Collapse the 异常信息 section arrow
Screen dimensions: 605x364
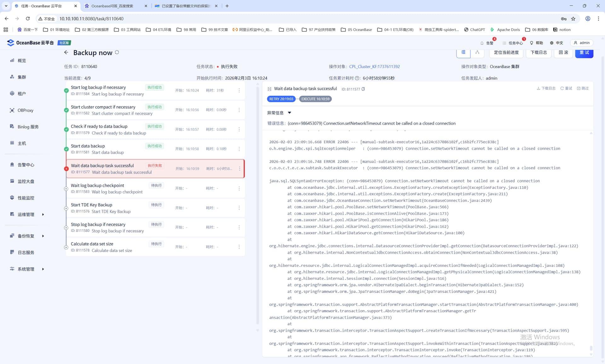click(x=289, y=113)
